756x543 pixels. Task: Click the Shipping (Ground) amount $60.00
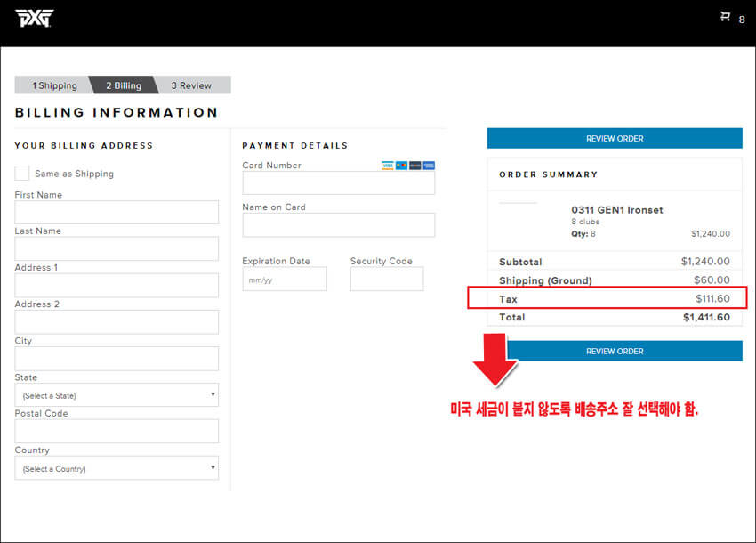(712, 280)
